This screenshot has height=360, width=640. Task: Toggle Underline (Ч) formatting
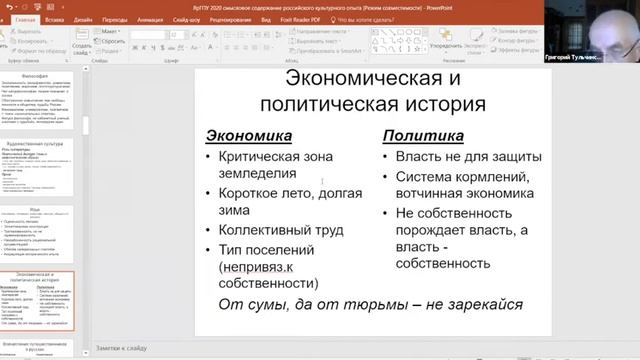coord(153,48)
